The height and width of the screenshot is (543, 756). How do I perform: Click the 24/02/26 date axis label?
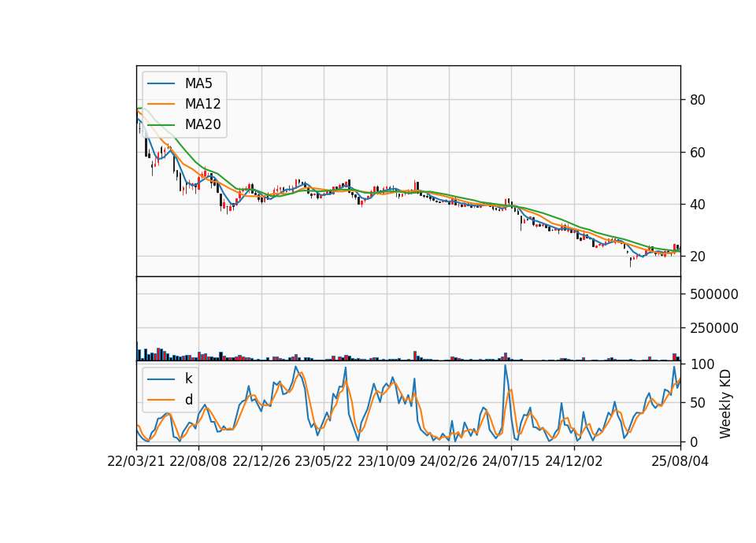point(448,461)
